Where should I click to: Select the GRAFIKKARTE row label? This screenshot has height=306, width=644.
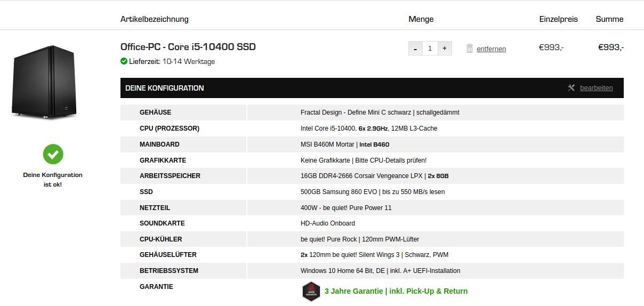pyautogui.click(x=163, y=160)
